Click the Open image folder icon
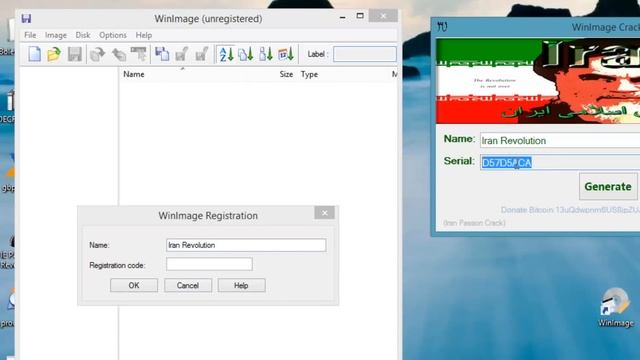Viewport: 640px width, 360px height. 54,54
